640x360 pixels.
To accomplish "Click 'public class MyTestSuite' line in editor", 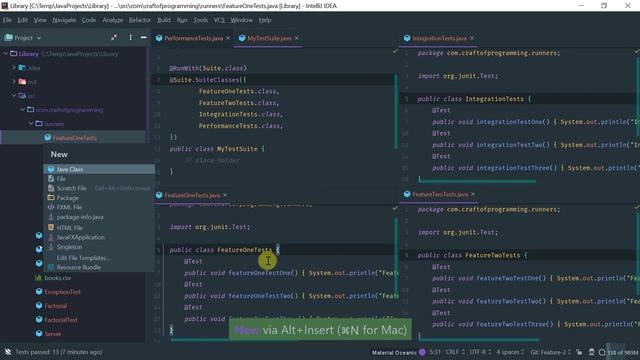I will pos(217,149).
